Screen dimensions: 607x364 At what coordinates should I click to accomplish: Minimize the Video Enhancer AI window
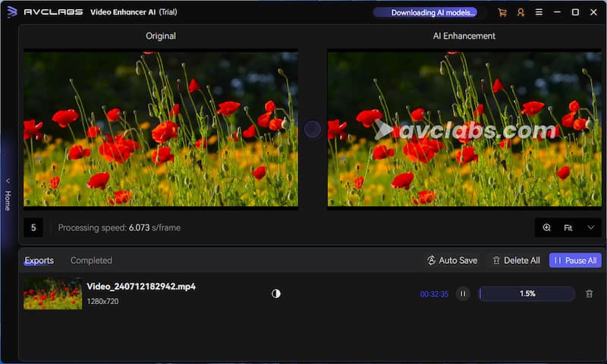[557, 12]
